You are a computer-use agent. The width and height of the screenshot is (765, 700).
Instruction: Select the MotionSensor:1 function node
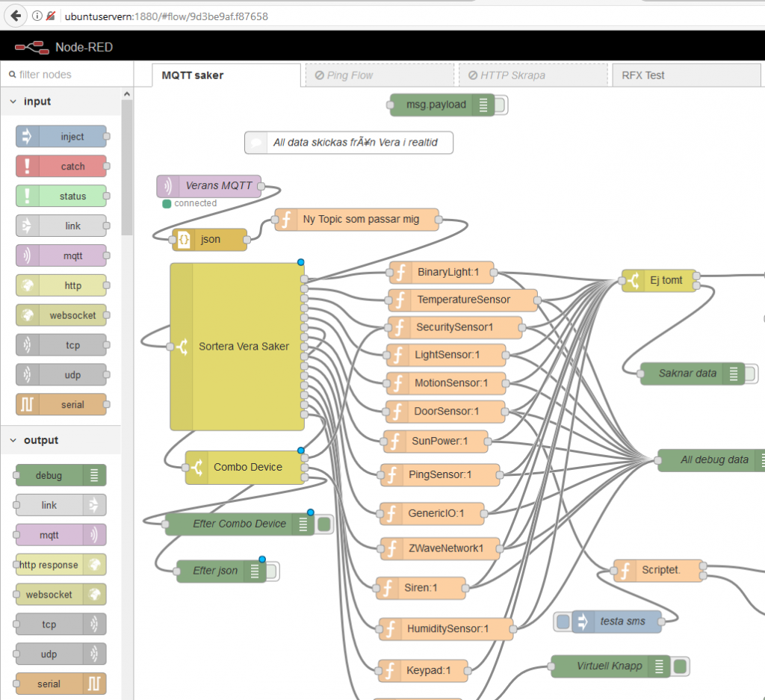(446, 383)
